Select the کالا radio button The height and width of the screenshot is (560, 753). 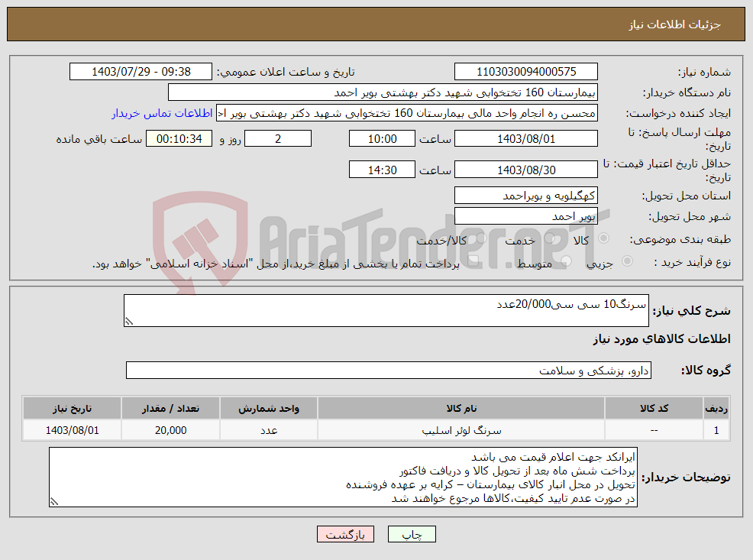603,238
